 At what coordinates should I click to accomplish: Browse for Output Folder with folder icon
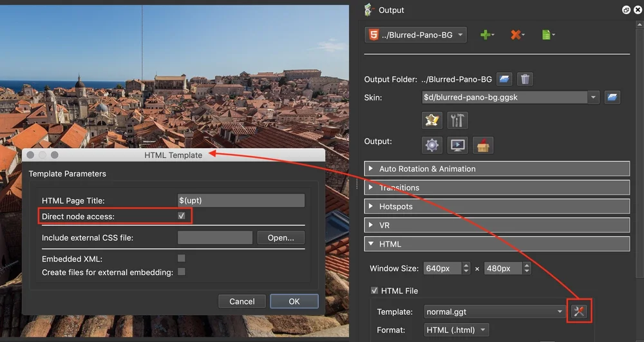pos(504,79)
